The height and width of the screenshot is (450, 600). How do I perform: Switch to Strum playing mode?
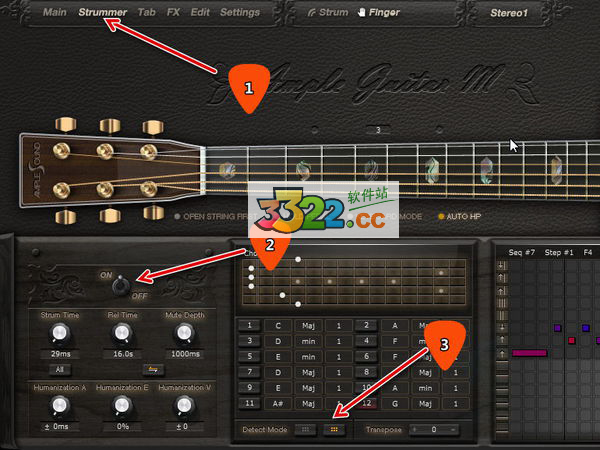pos(328,12)
